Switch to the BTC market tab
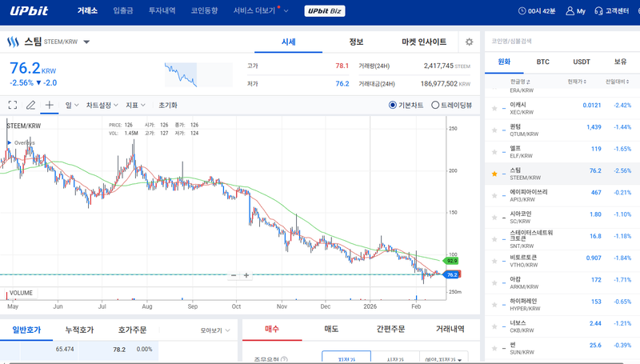The image size is (640, 364). [x=542, y=61]
